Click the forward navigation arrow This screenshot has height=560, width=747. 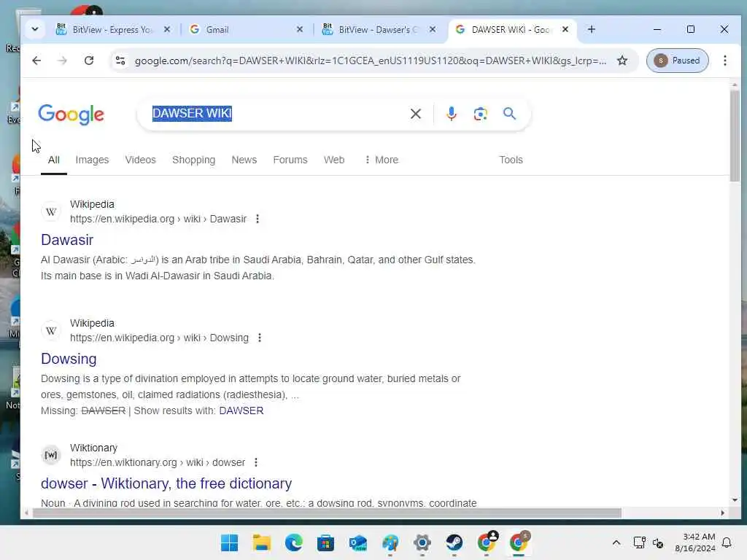click(62, 61)
